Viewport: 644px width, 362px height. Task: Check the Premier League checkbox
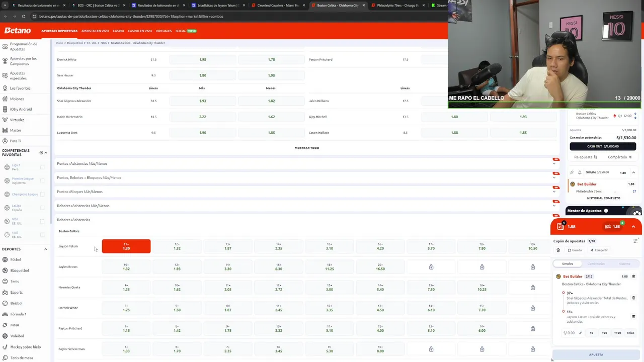tap(42, 180)
